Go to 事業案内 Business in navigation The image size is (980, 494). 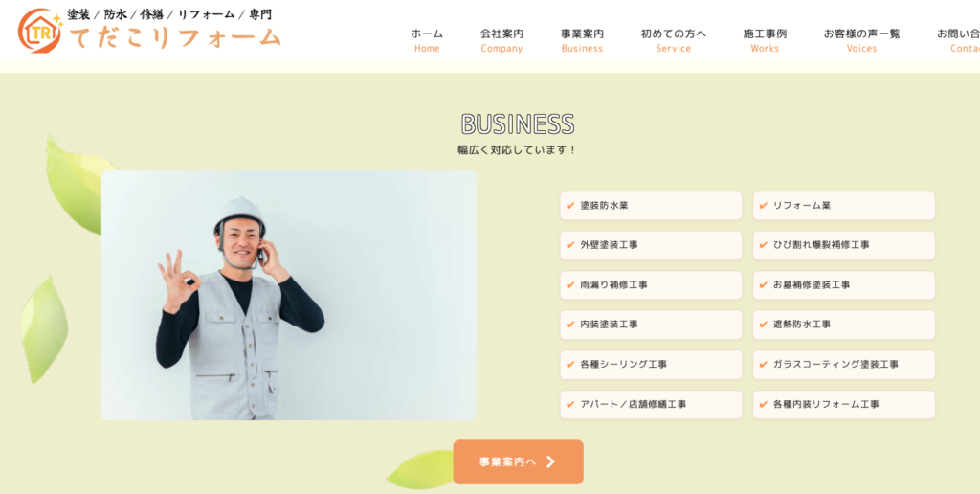click(x=583, y=40)
